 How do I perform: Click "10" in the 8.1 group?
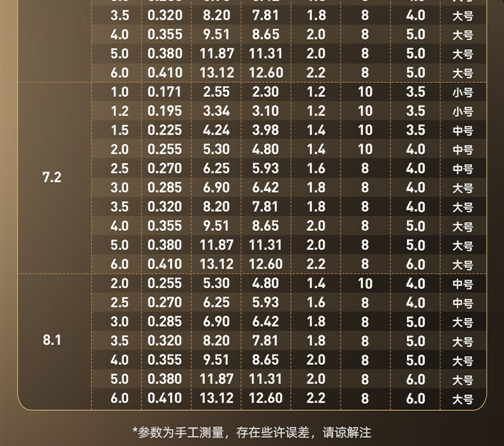(x=365, y=283)
